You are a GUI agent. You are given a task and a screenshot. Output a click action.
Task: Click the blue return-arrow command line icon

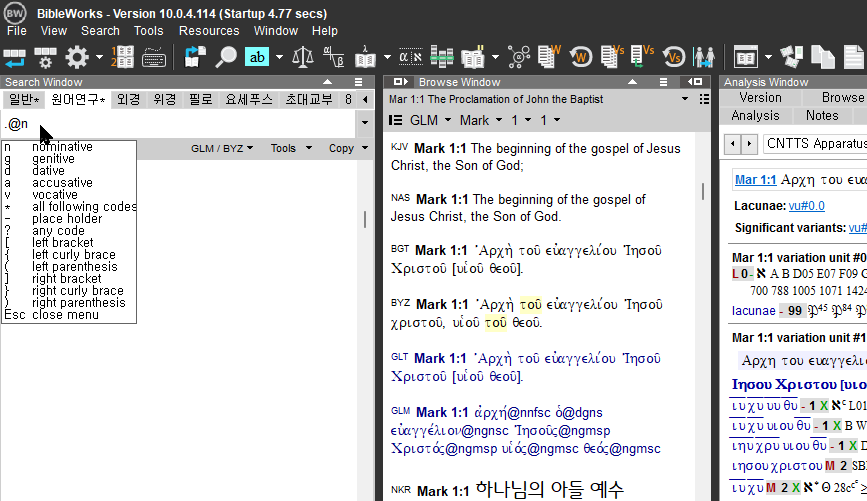tap(14, 57)
